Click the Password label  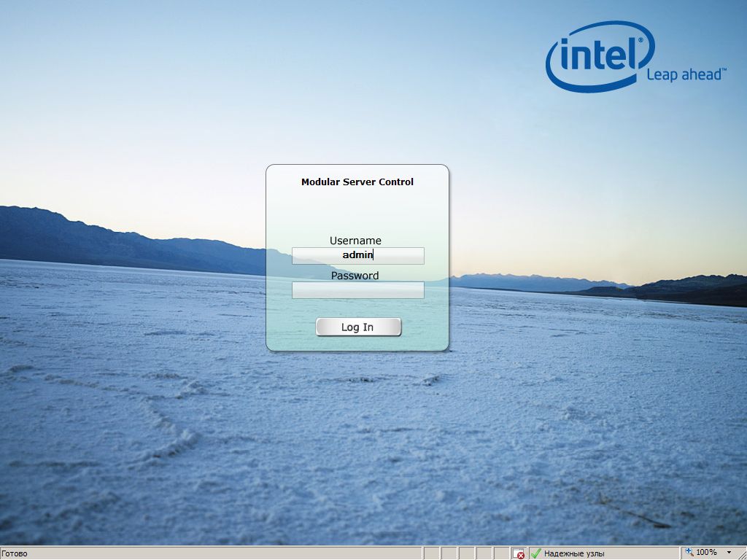click(x=355, y=276)
